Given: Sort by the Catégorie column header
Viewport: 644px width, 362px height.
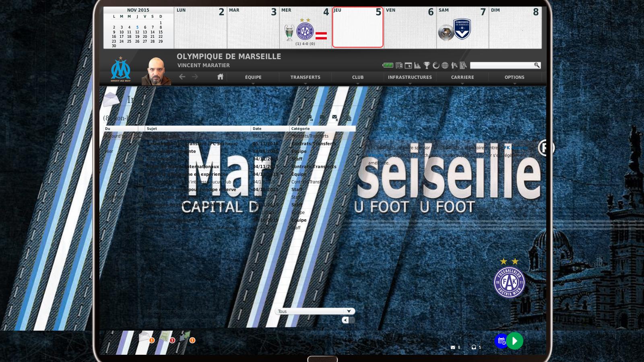Looking at the screenshot, I should point(322,129).
